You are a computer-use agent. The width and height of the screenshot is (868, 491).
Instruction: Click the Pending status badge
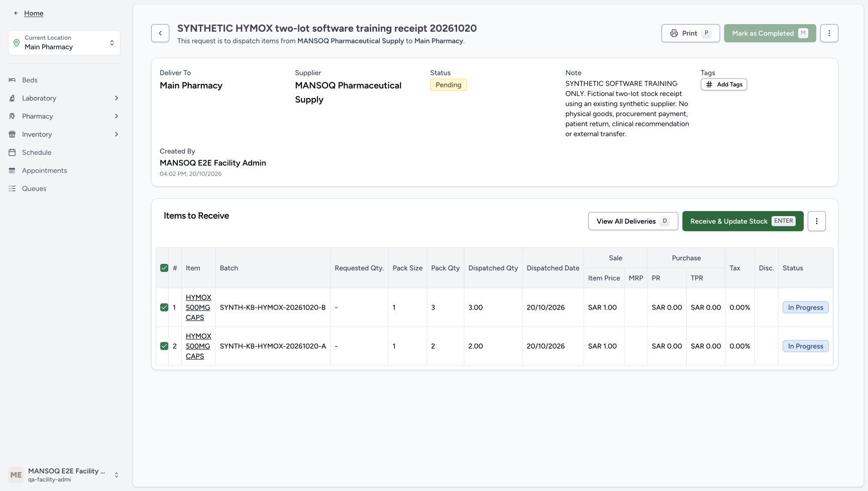449,85
